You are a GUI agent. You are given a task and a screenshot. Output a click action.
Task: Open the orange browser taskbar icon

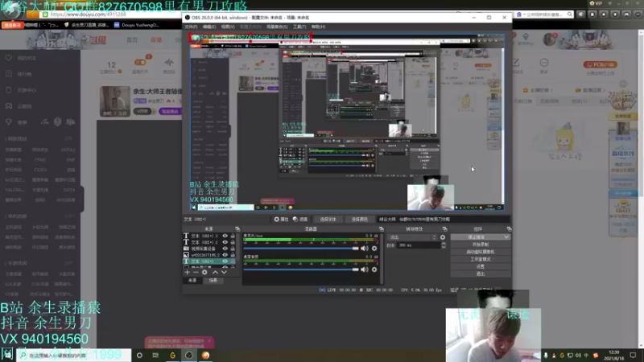205,356
